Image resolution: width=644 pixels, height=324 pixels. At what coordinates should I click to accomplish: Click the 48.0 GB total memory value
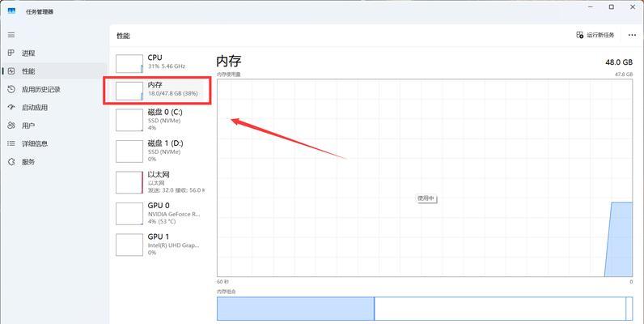[x=619, y=62]
